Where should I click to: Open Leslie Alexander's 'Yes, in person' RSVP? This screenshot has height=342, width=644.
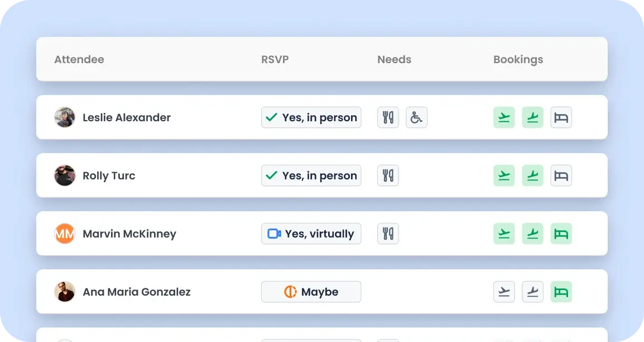coord(311,117)
